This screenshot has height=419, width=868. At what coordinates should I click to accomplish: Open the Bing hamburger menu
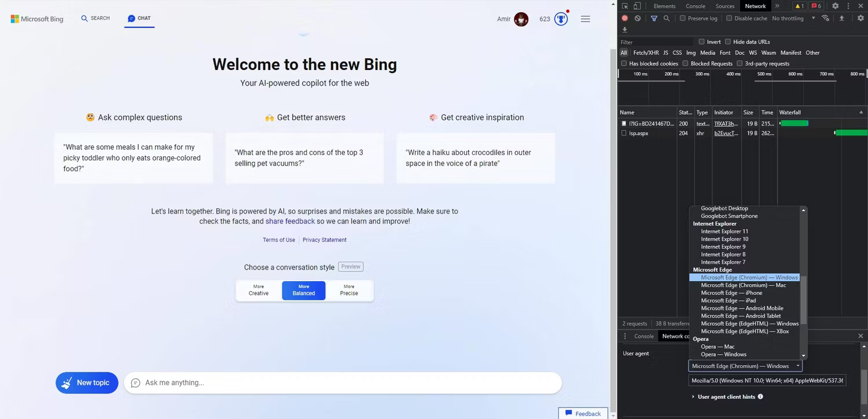(585, 19)
